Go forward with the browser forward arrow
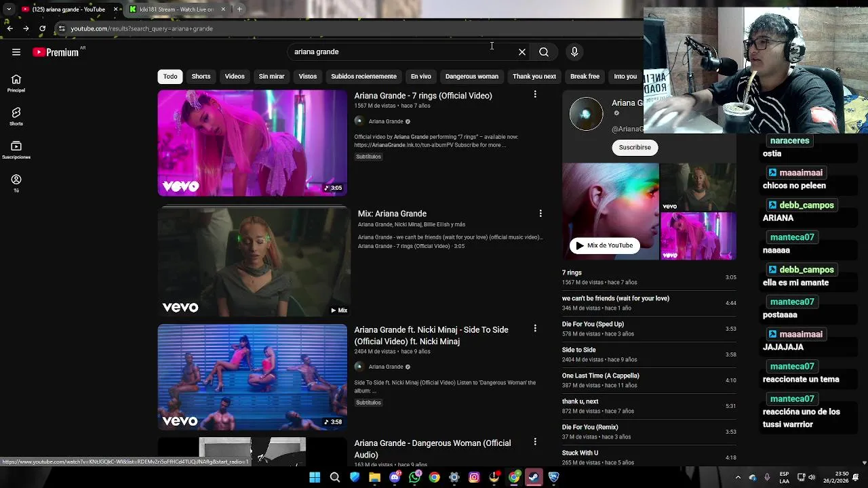 tap(26, 28)
